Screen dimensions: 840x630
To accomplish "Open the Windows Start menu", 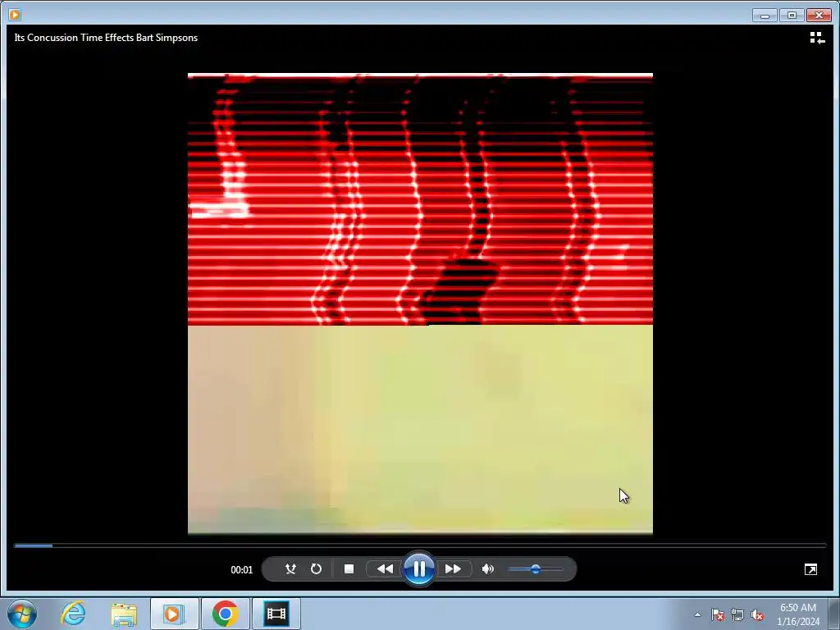I will click(22, 614).
